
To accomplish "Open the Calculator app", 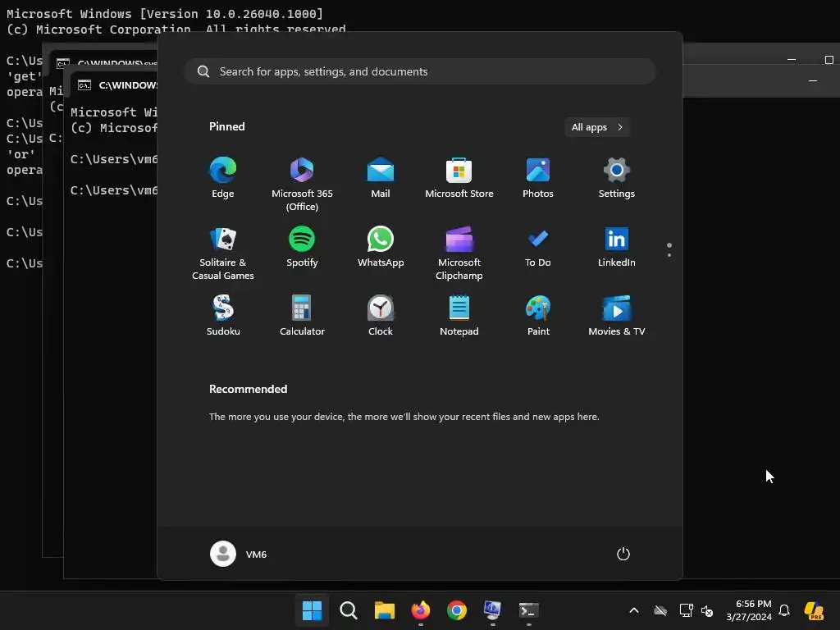I will [302, 316].
